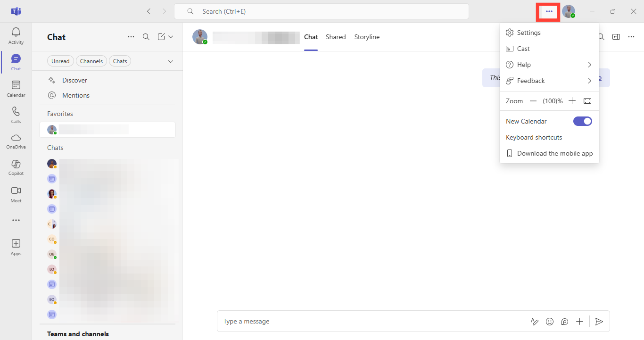Expand the Help submenu
Viewport: 644px width, 340px height.
click(549, 65)
